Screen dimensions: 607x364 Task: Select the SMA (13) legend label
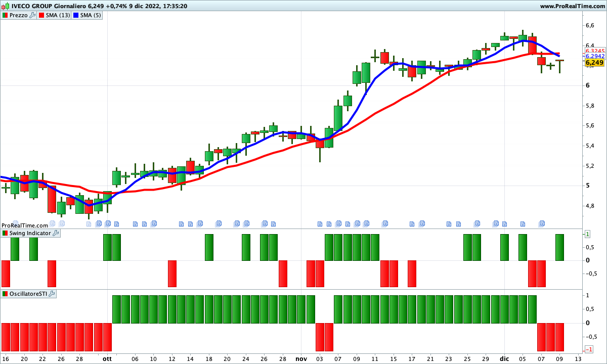(58, 15)
